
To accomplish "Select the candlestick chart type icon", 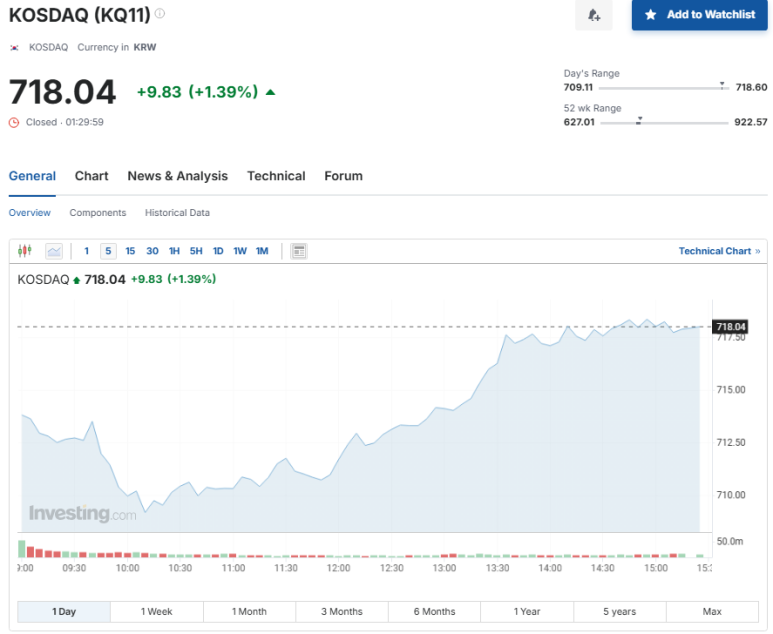I will 25,251.
